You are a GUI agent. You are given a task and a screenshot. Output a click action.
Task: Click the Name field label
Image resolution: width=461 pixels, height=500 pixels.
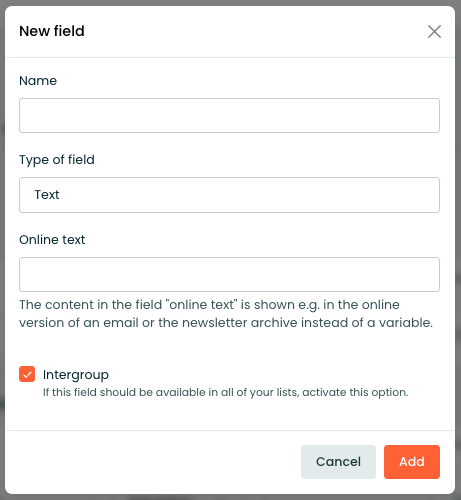click(x=38, y=81)
